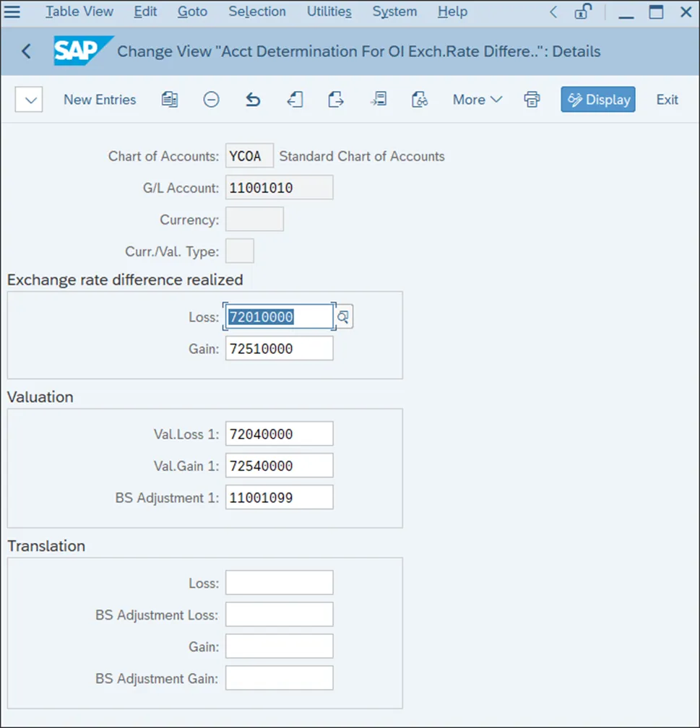700x728 pixels.
Task: Click the New Entries button
Action: tap(100, 100)
